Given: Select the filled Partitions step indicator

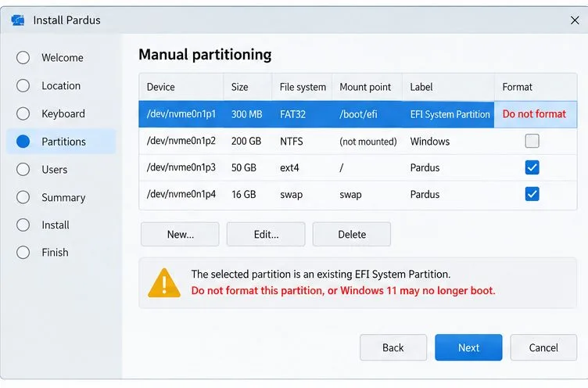Looking at the screenshot, I should (x=23, y=142).
